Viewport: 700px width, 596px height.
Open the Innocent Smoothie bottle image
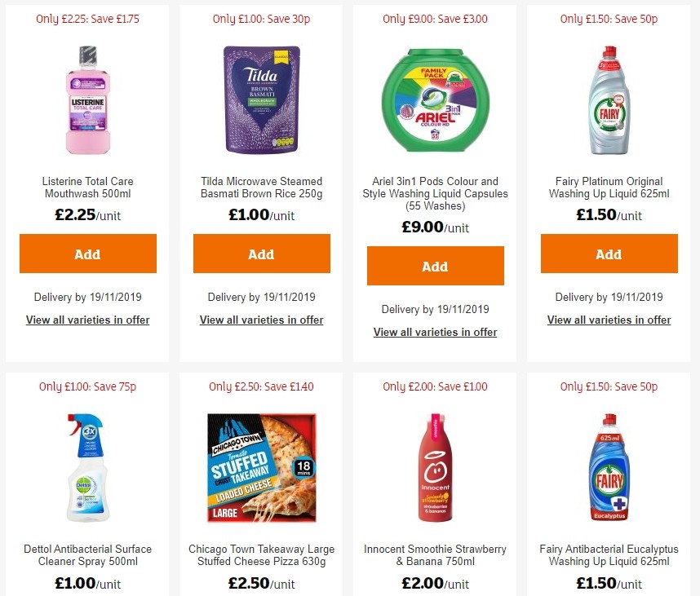435,467
